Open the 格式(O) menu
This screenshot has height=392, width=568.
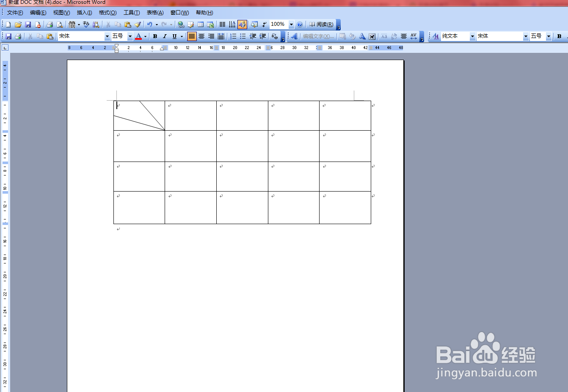coord(108,13)
